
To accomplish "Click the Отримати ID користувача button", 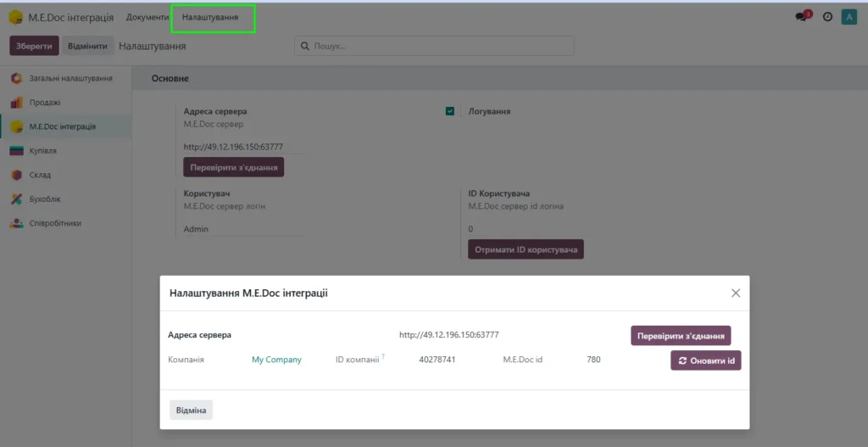I will tap(526, 249).
